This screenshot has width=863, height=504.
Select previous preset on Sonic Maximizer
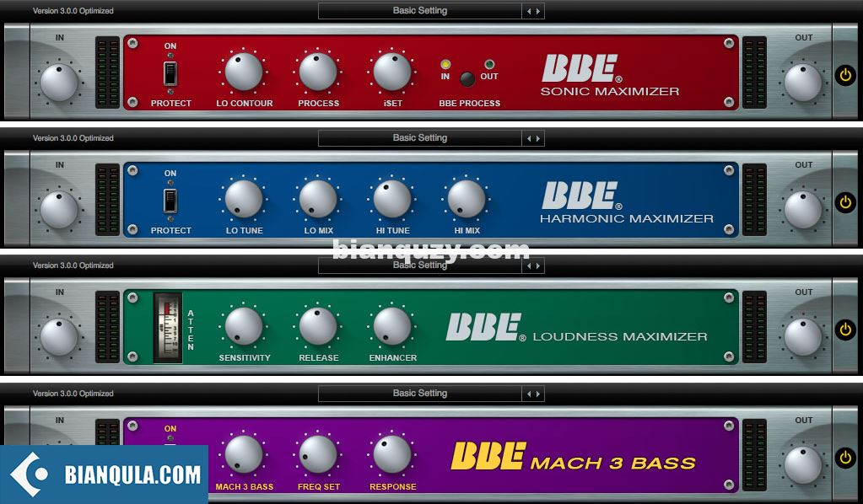pos(529,11)
